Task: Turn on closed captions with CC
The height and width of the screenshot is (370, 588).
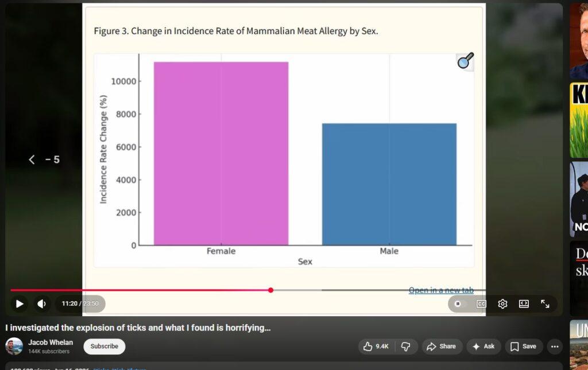Action: coord(481,303)
